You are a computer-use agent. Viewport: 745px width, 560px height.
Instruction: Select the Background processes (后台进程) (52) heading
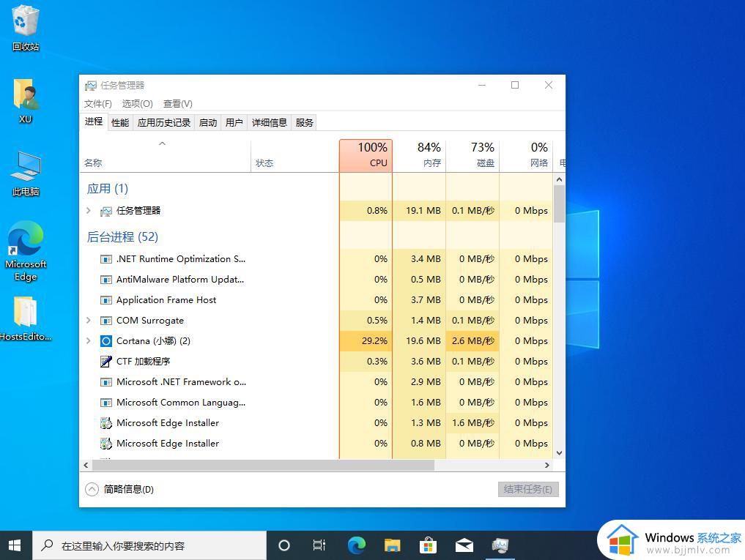click(122, 236)
